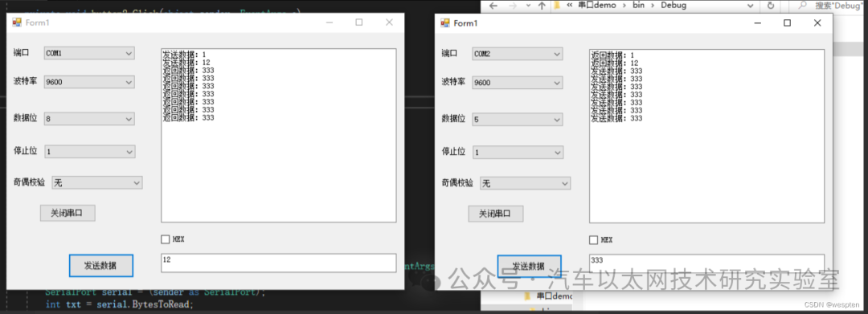Viewport: 868px width, 314px height.
Task: Enable the HEX checkbox in COM2 window
Action: (593, 240)
